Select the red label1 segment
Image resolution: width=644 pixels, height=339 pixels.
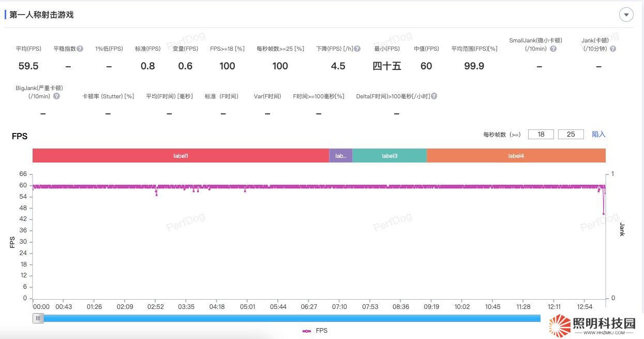coord(181,156)
